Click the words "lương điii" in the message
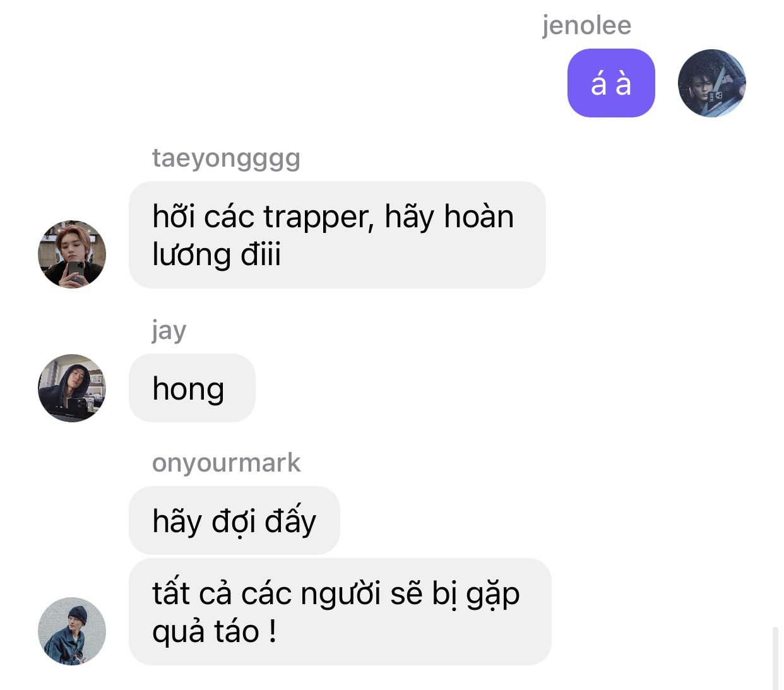784x690 pixels. point(217,255)
